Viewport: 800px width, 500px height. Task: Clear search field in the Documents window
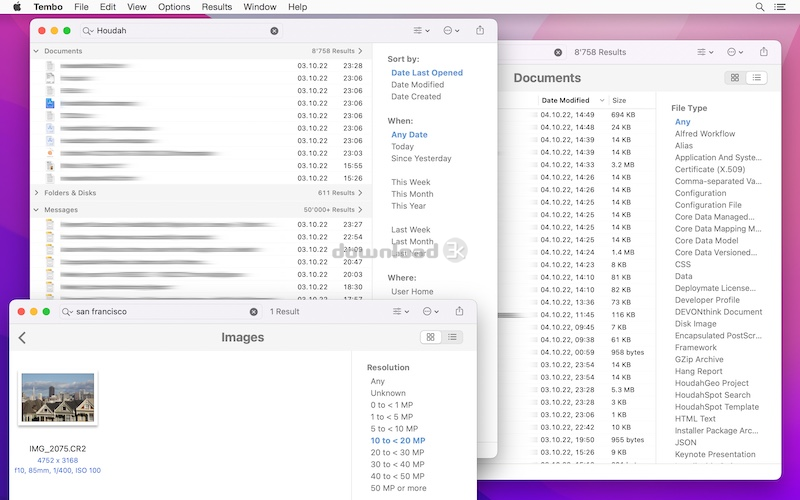click(x=558, y=52)
